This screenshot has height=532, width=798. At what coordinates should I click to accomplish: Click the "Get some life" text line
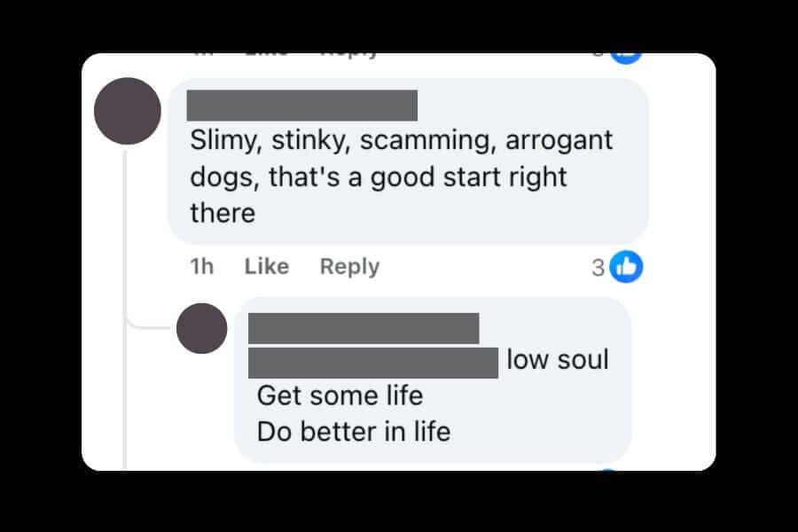(340, 395)
